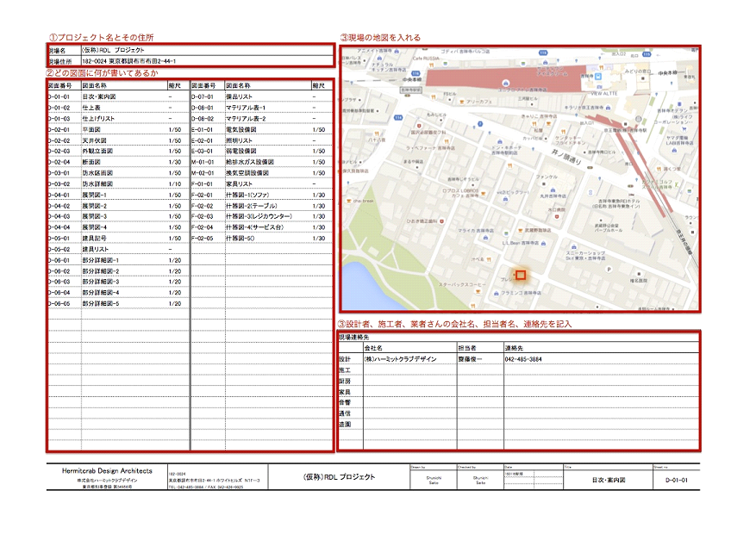Click the ハーミットクラブデザイン company name cell
Viewport: 756px width, 534px height.
401,358
